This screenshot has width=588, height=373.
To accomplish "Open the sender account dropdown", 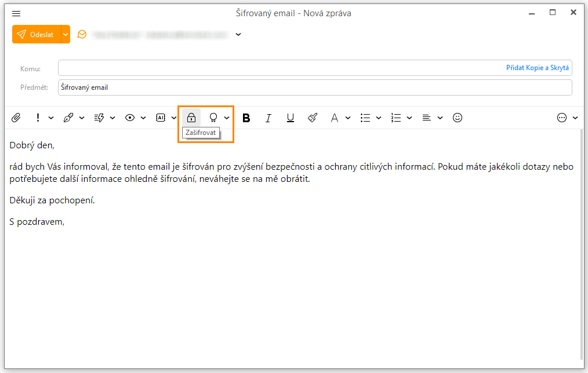I will click(x=238, y=35).
